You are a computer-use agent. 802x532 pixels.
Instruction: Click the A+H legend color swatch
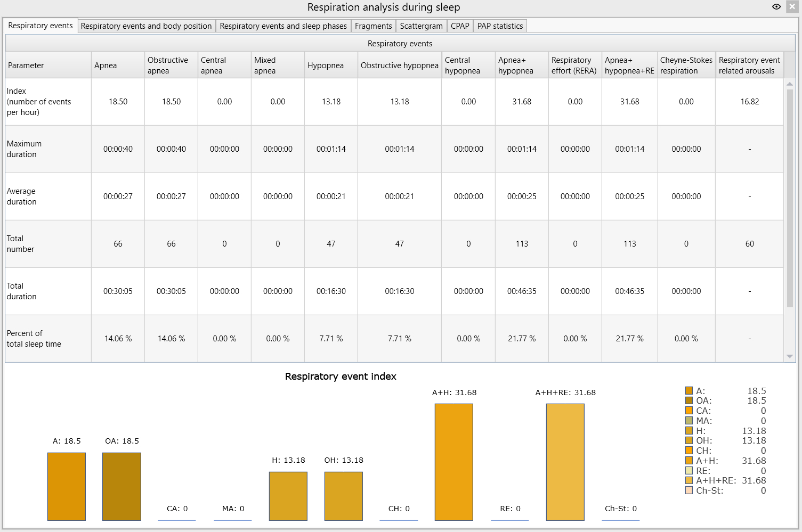point(689,461)
